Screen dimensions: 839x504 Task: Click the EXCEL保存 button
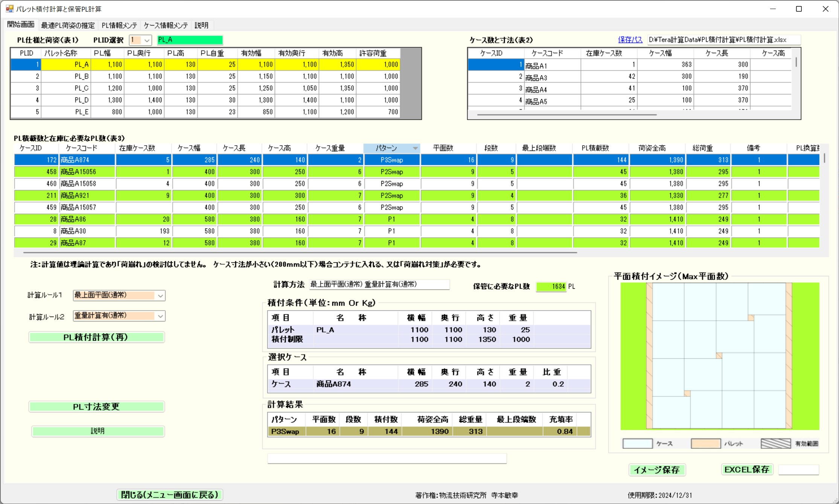click(x=747, y=469)
